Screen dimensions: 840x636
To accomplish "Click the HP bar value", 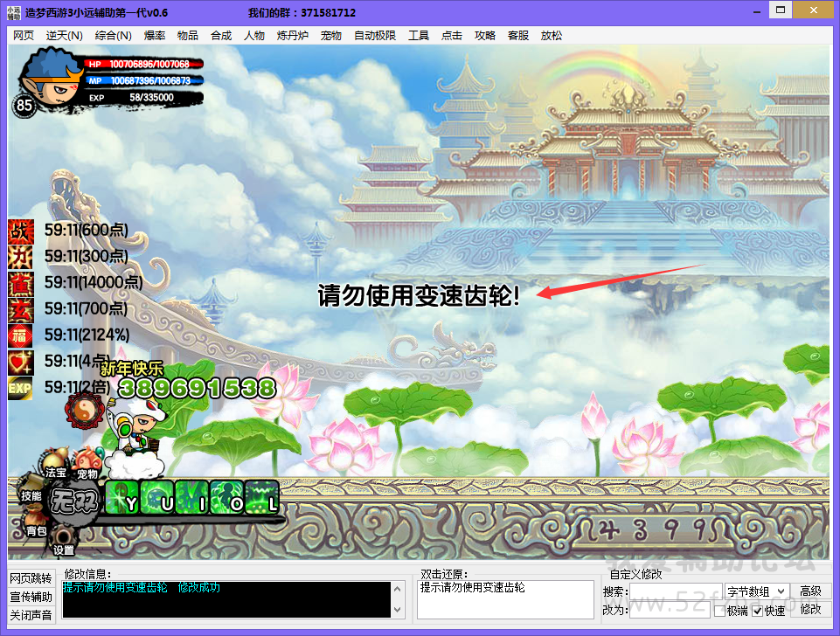I will pos(149,65).
